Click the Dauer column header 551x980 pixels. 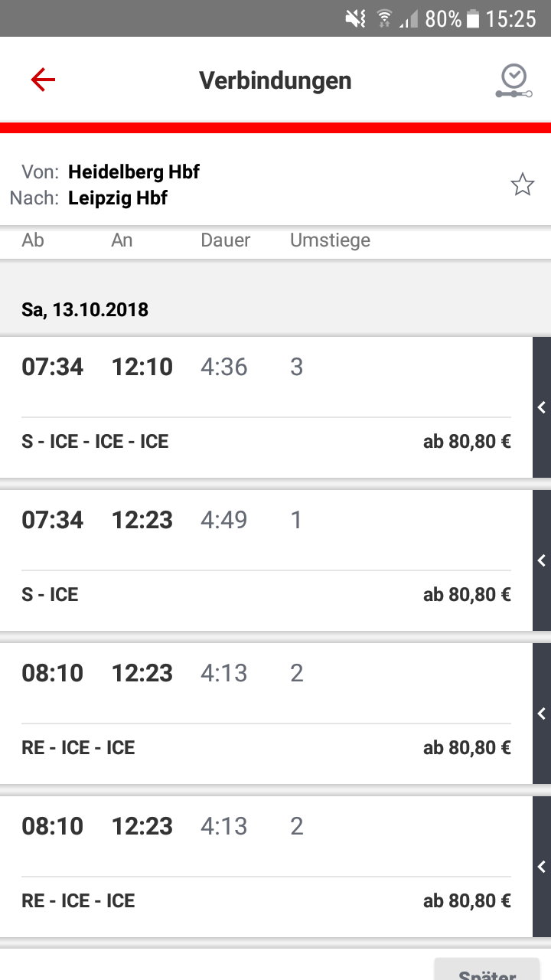click(226, 240)
